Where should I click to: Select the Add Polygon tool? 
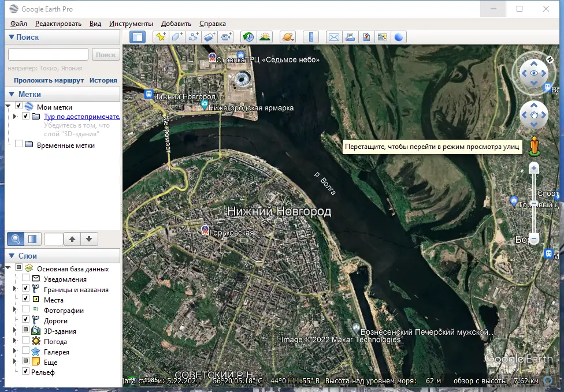click(x=177, y=37)
